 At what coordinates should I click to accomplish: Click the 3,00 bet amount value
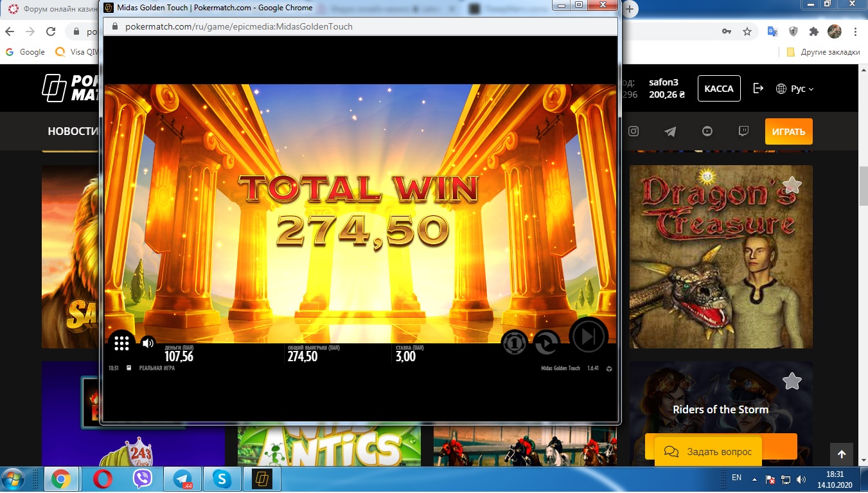[x=405, y=357]
